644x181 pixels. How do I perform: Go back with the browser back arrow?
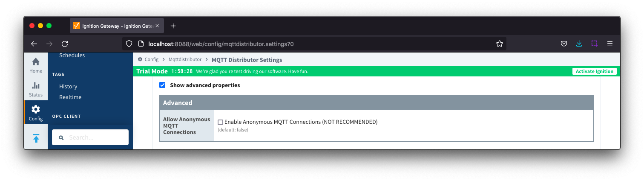pos(34,44)
